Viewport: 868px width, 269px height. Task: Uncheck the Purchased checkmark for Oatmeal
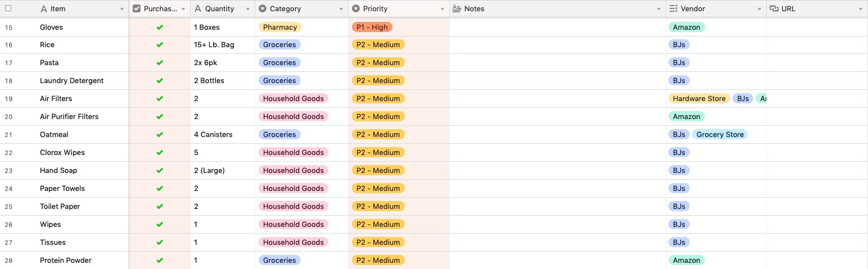[x=160, y=135]
